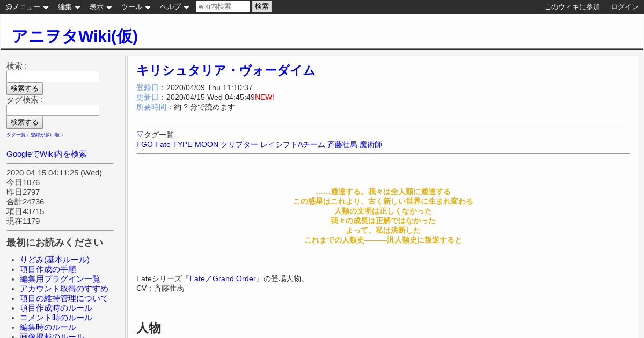Click the 魔術師 tag link
Screen dimensions: 644x338
click(x=371, y=144)
